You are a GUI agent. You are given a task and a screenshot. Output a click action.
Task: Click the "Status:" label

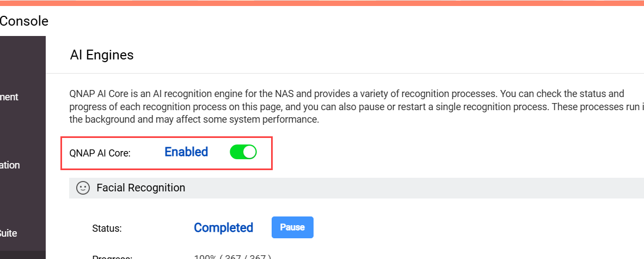(107, 228)
